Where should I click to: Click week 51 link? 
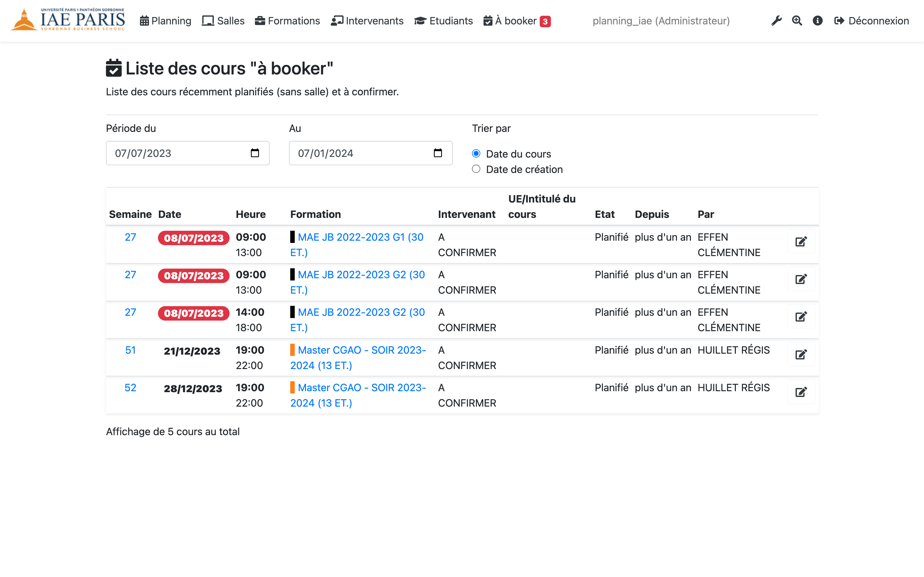[130, 350]
